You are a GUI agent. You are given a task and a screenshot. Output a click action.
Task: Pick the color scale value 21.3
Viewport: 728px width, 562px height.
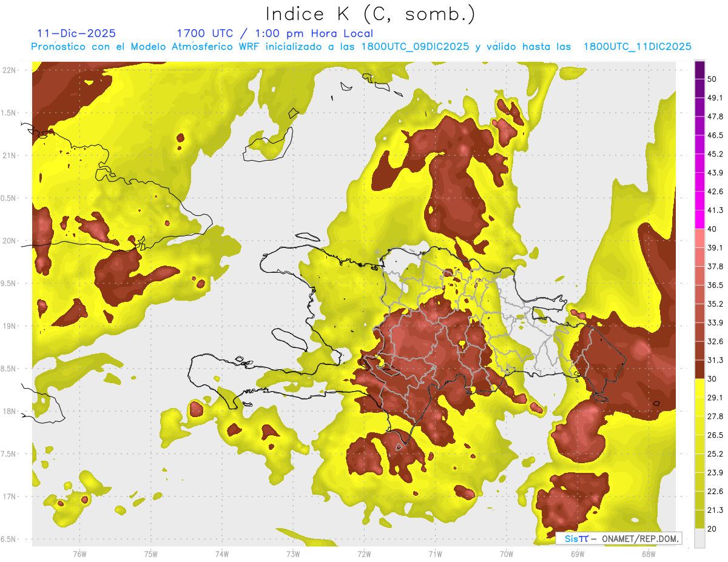pyautogui.click(x=715, y=510)
